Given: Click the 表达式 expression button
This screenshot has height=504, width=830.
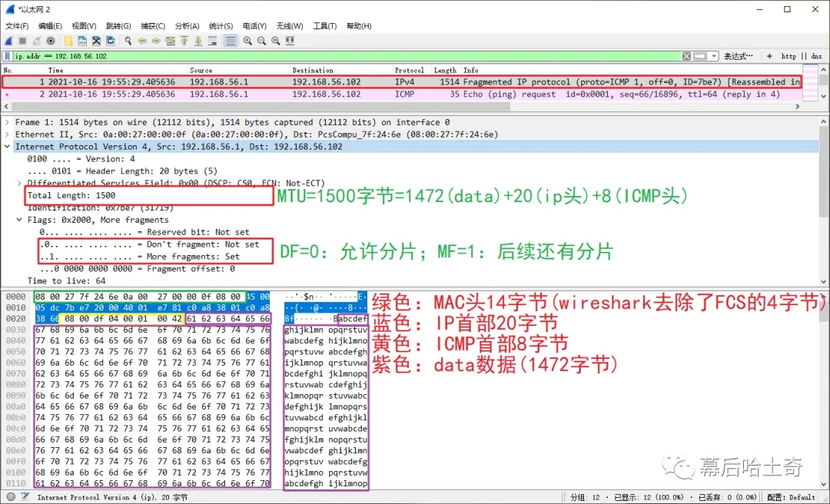Looking at the screenshot, I should pyautogui.click(x=739, y=56).
